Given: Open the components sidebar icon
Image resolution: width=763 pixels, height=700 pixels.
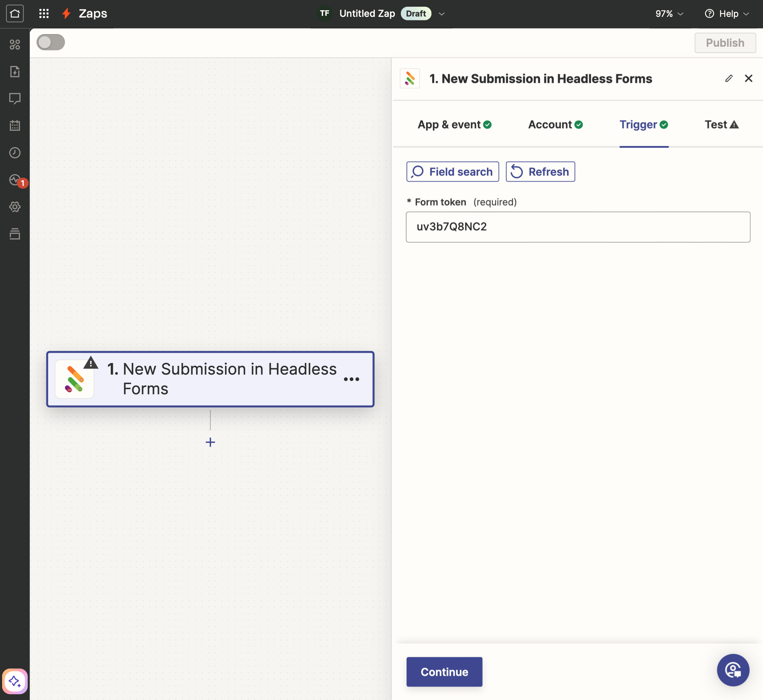Looking at the screenshot, I should (15, 45).
